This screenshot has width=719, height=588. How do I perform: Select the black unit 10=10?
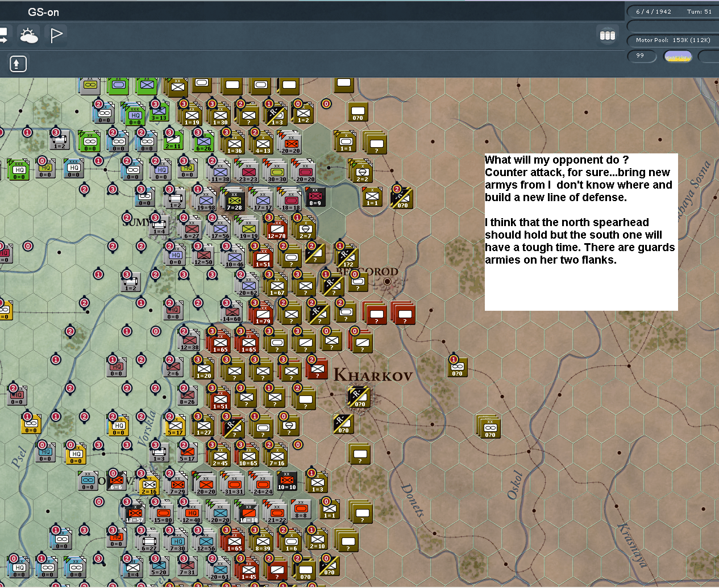pyautogui.click(x=287, y=481)
